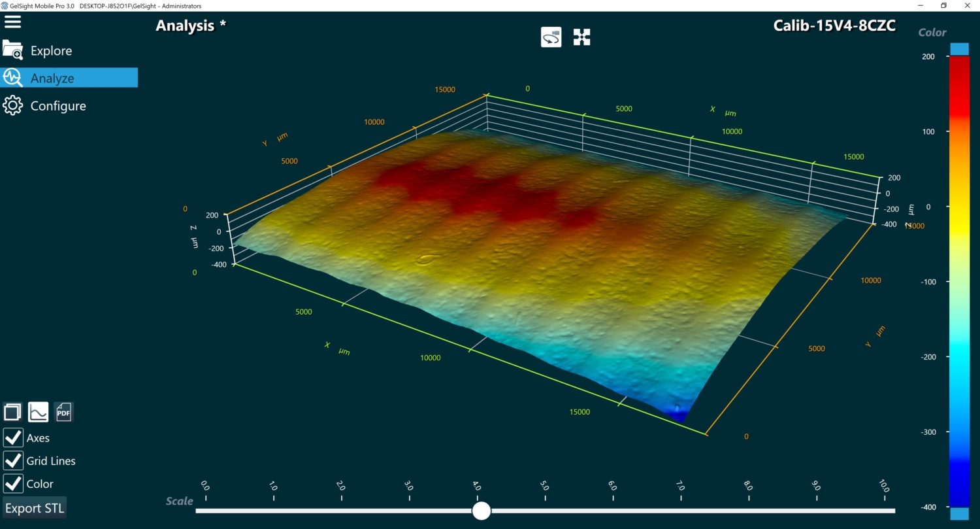Export the analysis as PDF
The image size is (980, 529).
pyautogui.click(x=63, y=412)
